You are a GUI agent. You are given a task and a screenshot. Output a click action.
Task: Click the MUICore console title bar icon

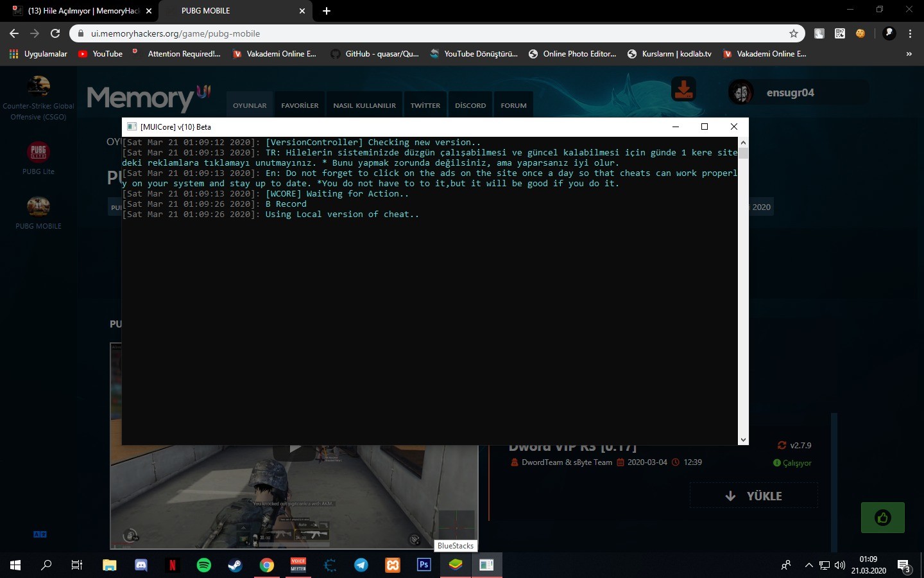coord(132,127)
